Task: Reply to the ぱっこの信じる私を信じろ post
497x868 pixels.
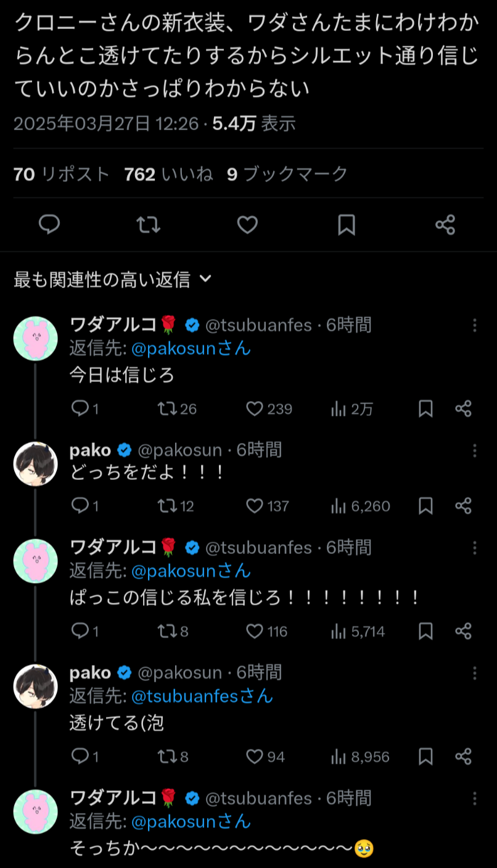Action: pos(80,631)
